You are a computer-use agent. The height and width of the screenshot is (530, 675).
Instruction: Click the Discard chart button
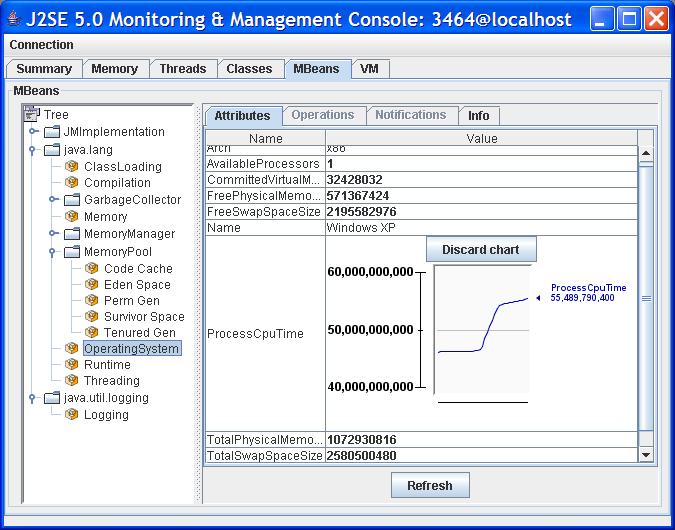click(x=481, y=249)
